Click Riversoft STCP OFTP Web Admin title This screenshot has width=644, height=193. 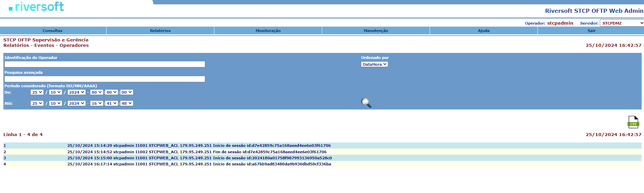(x=594, y=11)
